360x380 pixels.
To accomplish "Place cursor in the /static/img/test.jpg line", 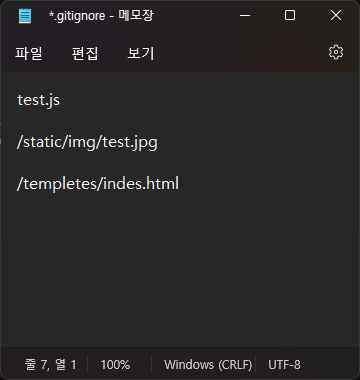I will [x=87, y=142].
